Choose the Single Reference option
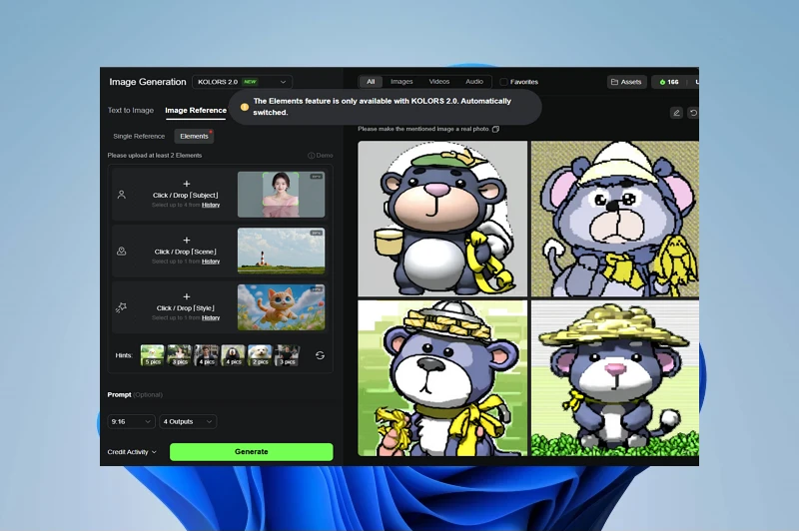799x532 pixels. coord(139,137)
